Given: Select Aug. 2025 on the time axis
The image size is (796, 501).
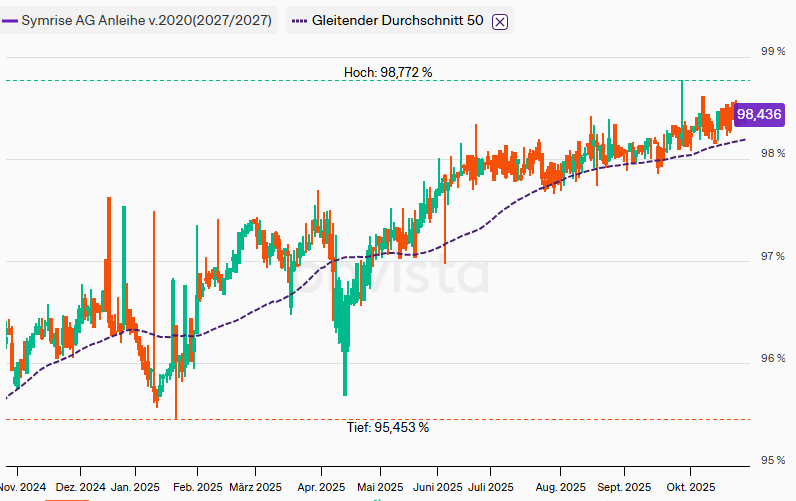Looking at the screenshot, I should [x=560, y=487].
